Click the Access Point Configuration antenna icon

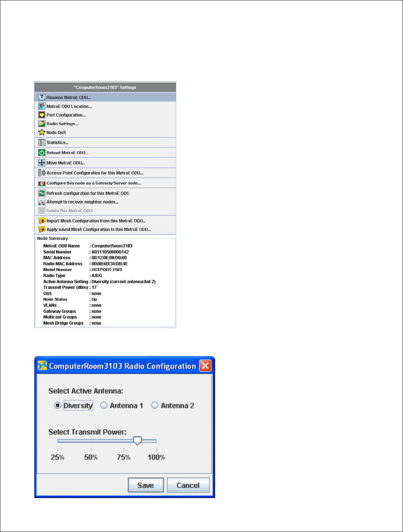[42, 173]
